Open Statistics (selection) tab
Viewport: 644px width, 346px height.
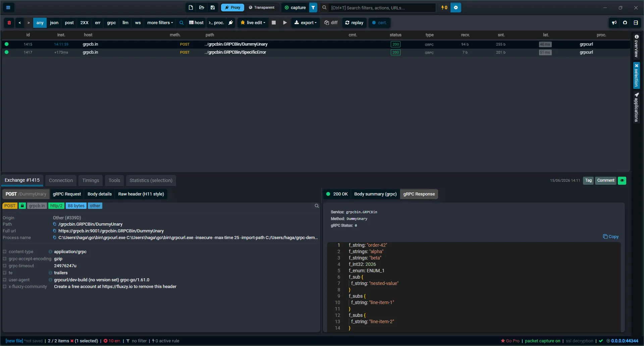(151, 180)
